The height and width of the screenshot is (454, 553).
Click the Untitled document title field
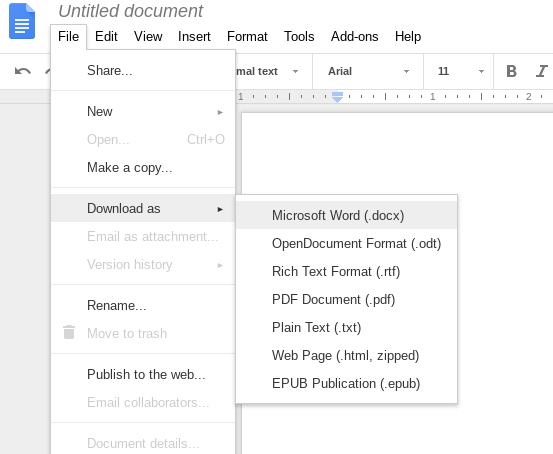[131, 11]
